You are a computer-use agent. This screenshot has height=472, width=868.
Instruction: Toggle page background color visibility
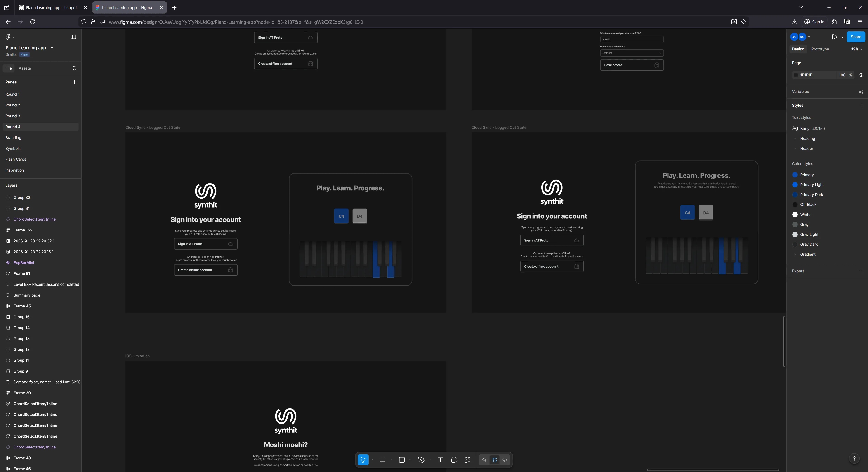861,75
